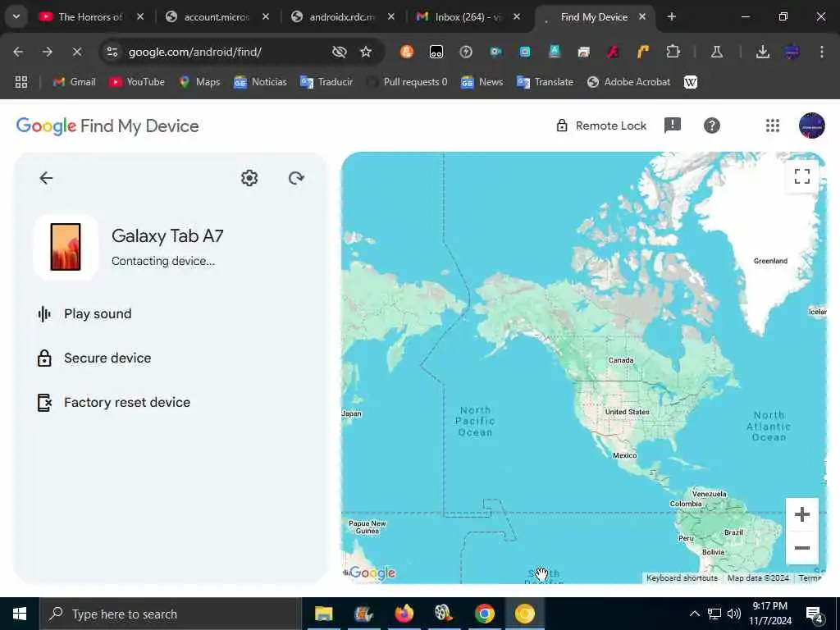Navigate back in browser history

[x=18, y=52]
